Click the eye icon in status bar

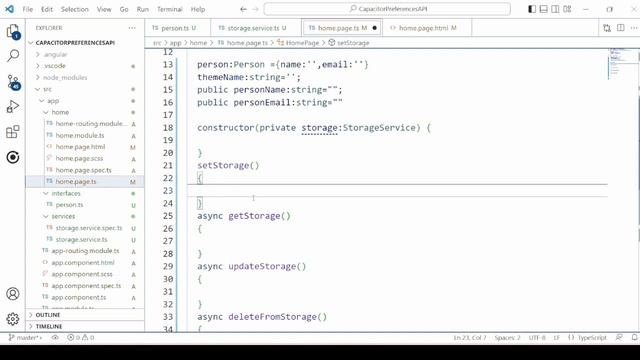[x=55, y=338]
